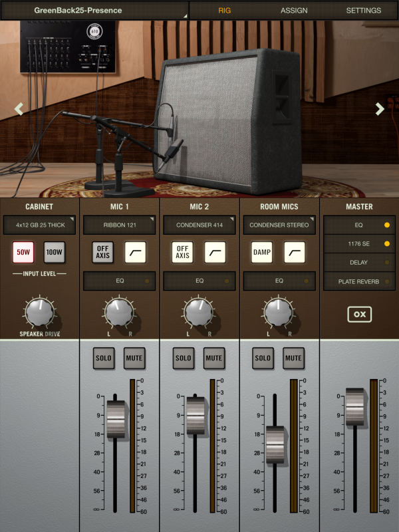
Task: Go to previous cabinet with left arrow
Action: click(x=19, y=109)
